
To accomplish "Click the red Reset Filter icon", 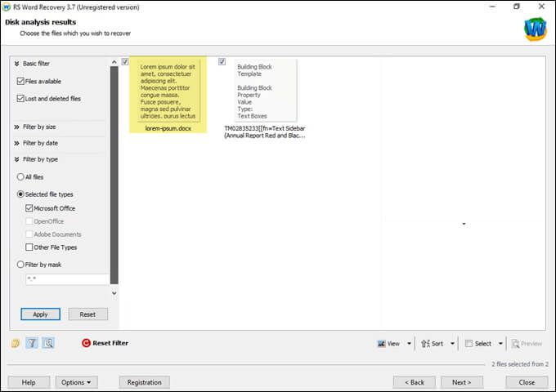I will tap(86, 343).
